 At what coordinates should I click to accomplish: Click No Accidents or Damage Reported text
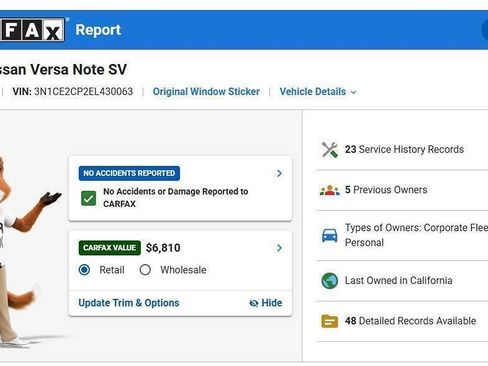(176, 197)
